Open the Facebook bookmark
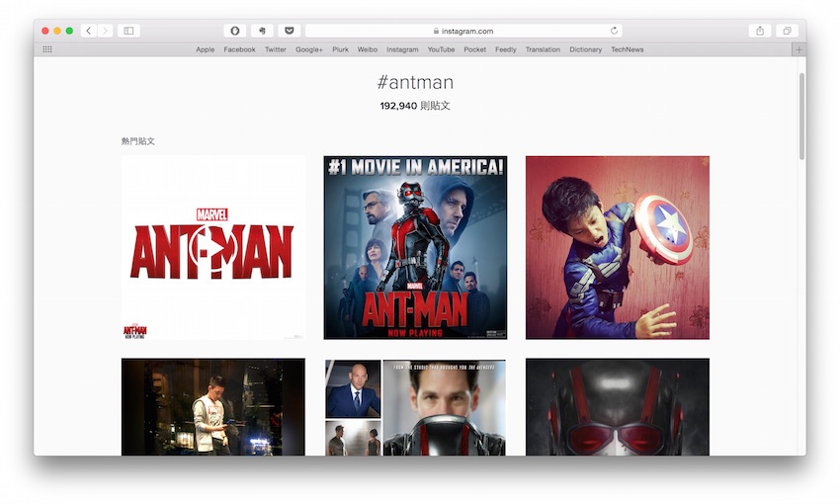The height and width of the screenshot is (504, 840). pyautogui.click(x=239, y=49)
